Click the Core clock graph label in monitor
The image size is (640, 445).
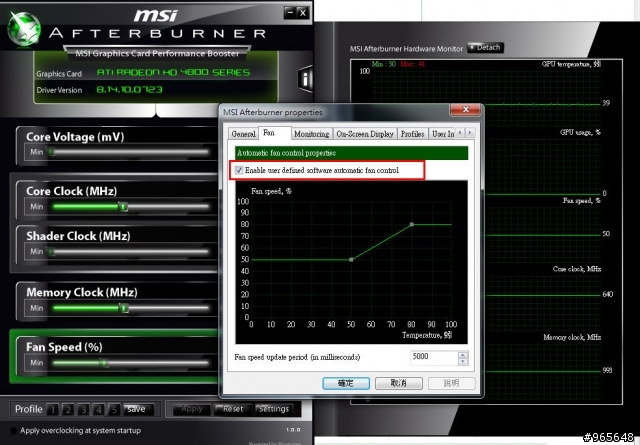[577, 269]
